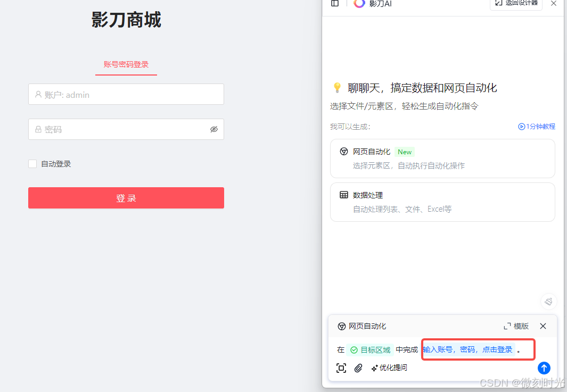
Task: Click the 选择文件/元素区 subtitle text
Action: click(x=404, y=106)
